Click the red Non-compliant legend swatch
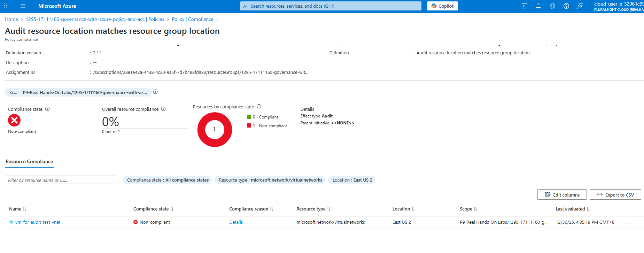The image size is (644, 253). pos(249,125)
